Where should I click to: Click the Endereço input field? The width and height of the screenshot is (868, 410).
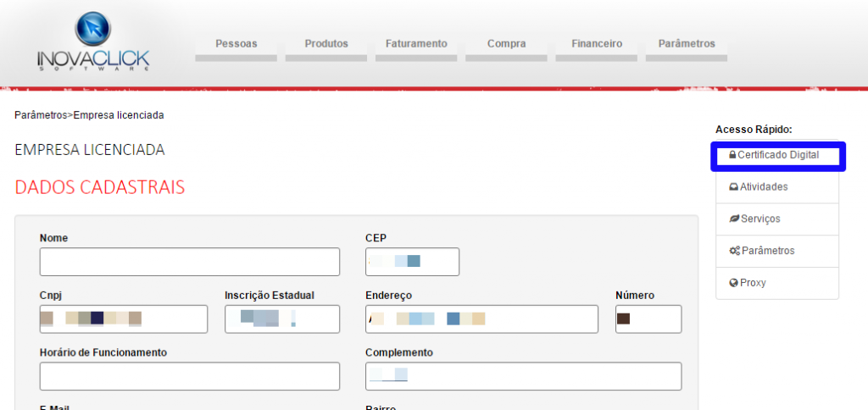(481, 319)
